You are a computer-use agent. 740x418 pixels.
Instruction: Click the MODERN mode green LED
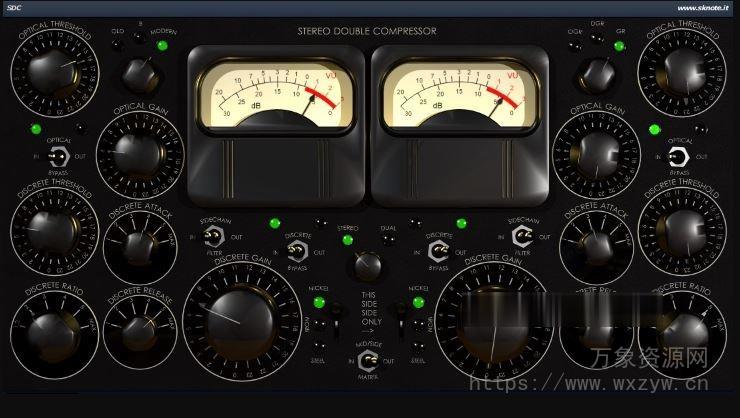(x=162, y=46)
